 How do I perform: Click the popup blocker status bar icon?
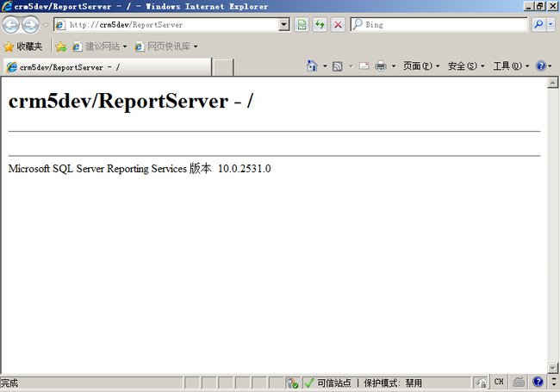click(293, 383)
